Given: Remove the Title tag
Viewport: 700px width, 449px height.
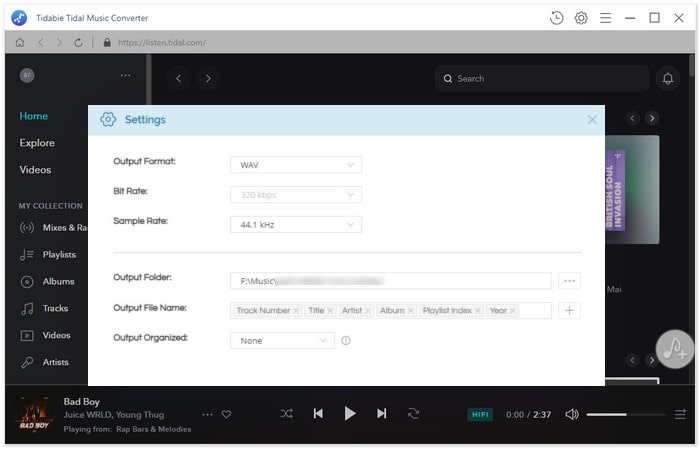Looking at the screenshot, I should click(330, 311).
